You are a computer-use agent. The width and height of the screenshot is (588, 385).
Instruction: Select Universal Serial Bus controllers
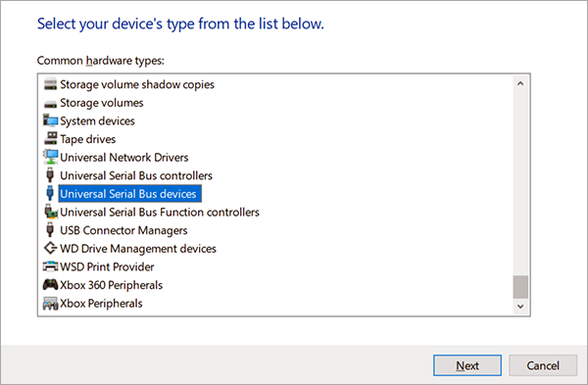(x=136, y=175)
